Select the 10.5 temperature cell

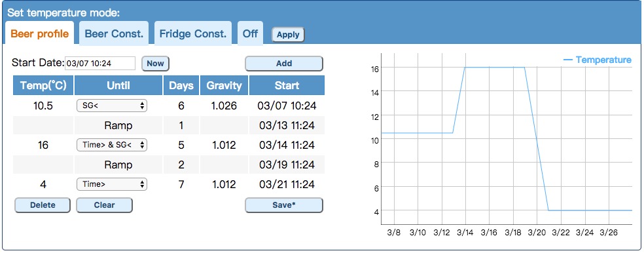(x=43, y=106)
